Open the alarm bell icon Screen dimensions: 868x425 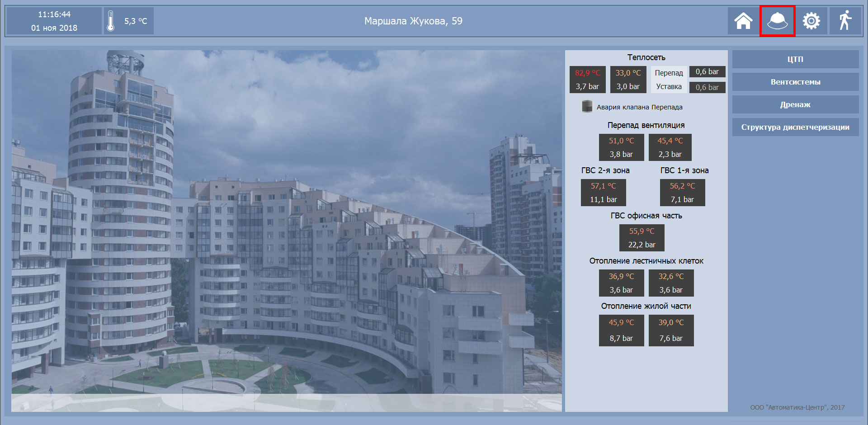(x=777, y=21)
